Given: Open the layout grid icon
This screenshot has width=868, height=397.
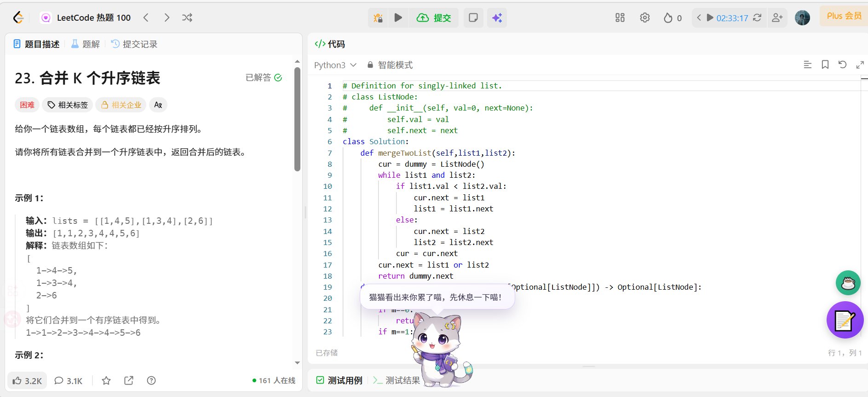Looking at the screenshot, I should coord(620,18).
